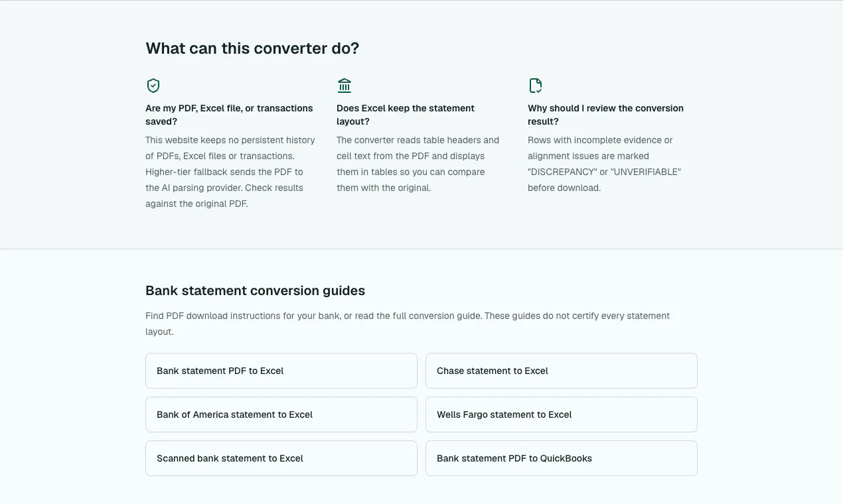Click paragraph starting 'Rows with incomplete evidence'
Screen dimensions: 843x504
click(x=604, y=164)
